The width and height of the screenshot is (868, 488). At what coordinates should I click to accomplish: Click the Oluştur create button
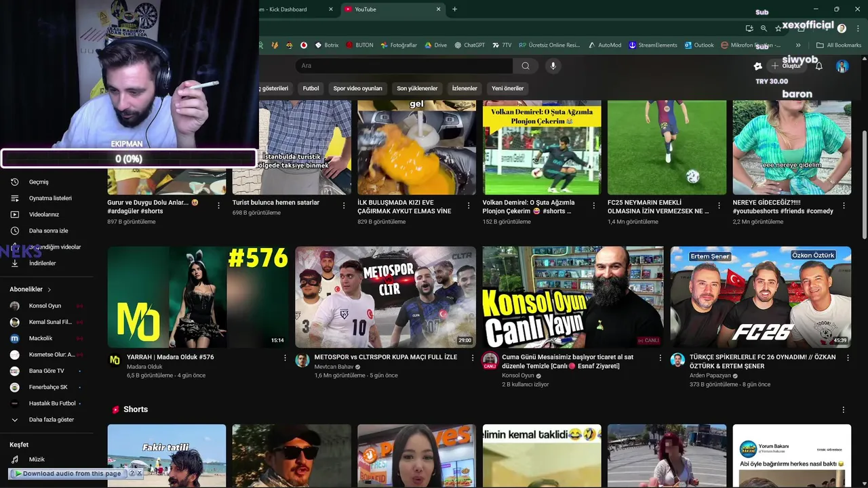pyautogui.click(x=786, y=66)
